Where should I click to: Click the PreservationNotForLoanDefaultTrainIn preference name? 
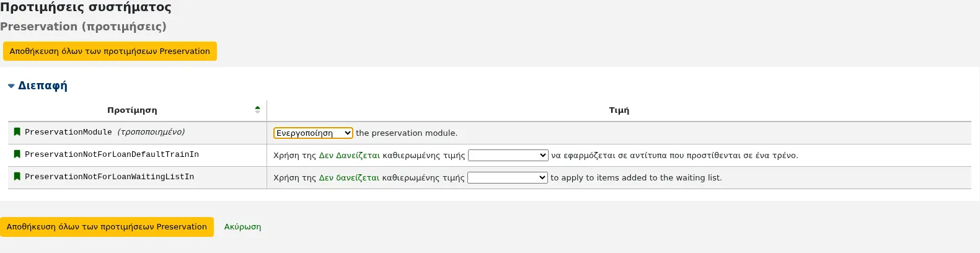[x=112, y=154]
